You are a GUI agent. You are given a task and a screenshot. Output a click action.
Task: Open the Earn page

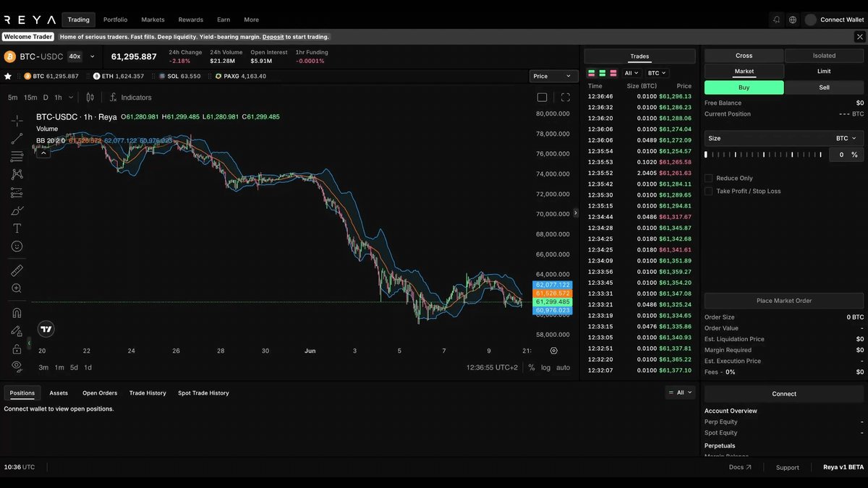coord(224,20)
